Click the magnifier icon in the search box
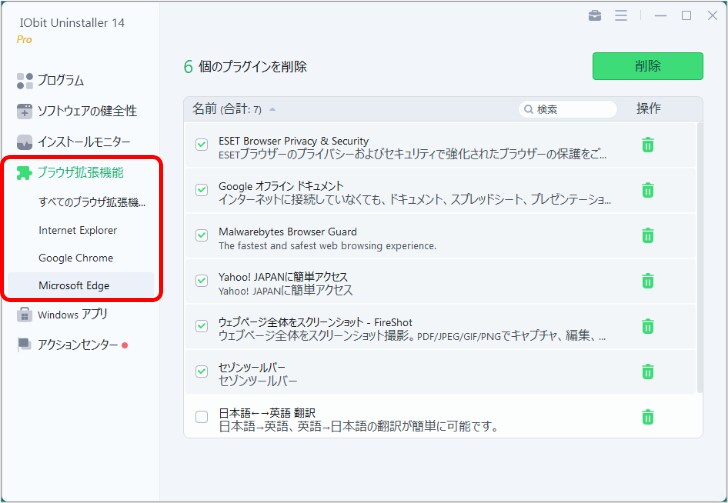This screenshot has height=503, width=728. pos(528,109)
